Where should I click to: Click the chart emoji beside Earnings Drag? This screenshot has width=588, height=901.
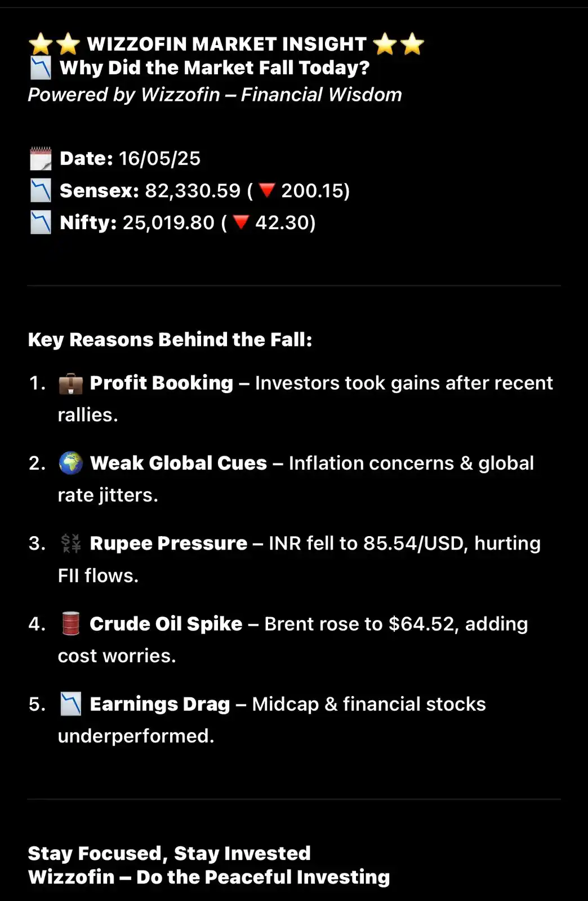[x=70, y=704]
